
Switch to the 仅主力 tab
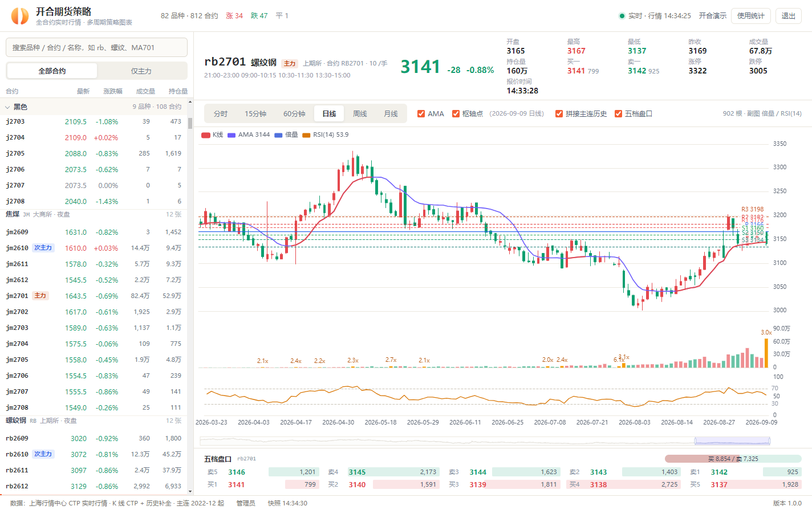click(141, 71)
